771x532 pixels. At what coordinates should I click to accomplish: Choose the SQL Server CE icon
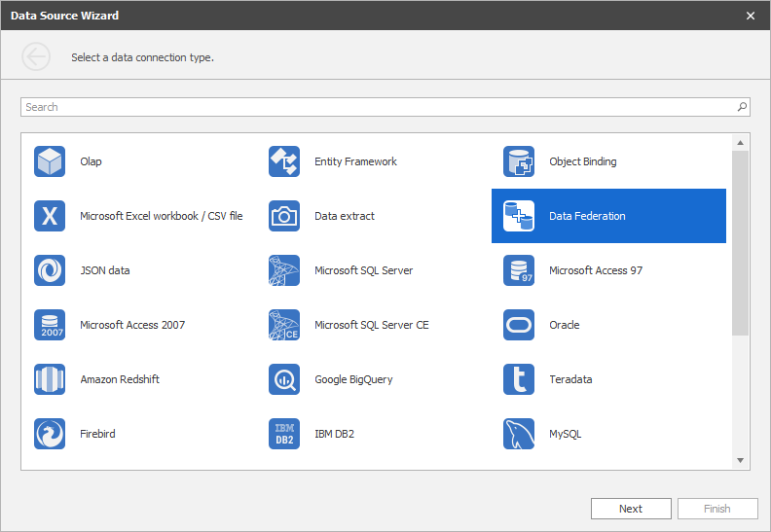click(284, 325)
